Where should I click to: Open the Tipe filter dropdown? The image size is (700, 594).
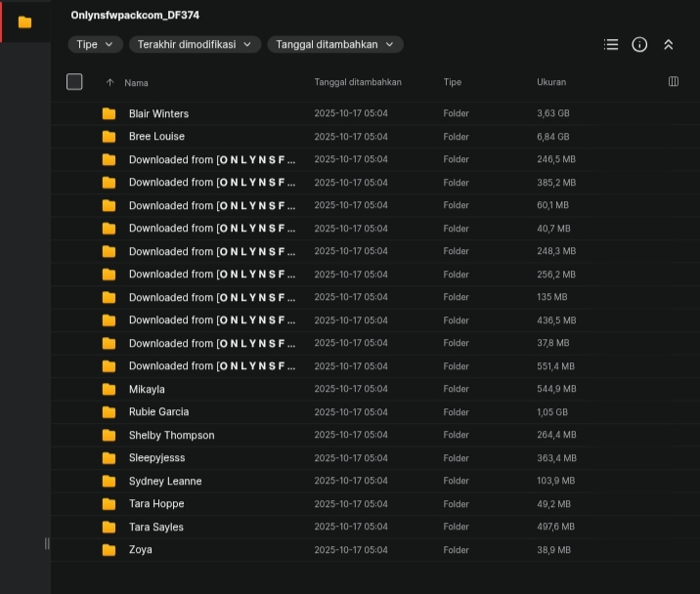tap(95, 44)
